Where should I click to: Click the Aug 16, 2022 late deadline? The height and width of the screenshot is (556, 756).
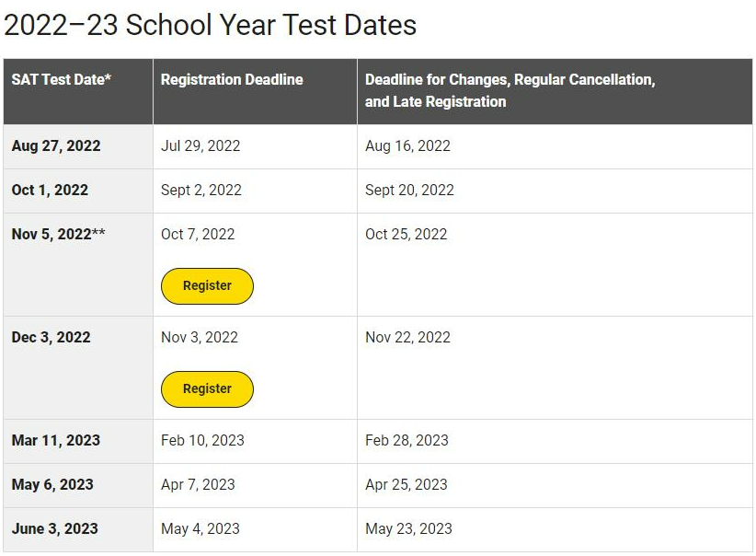pos(407,145)
